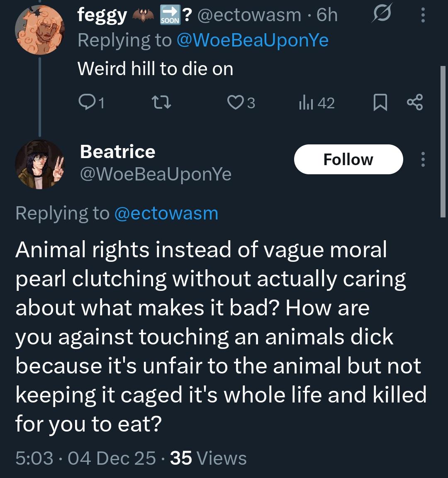Viewport: 448px width, 478px height.
Task: Bookmark feggy's reply
Action: coord(380,102)
